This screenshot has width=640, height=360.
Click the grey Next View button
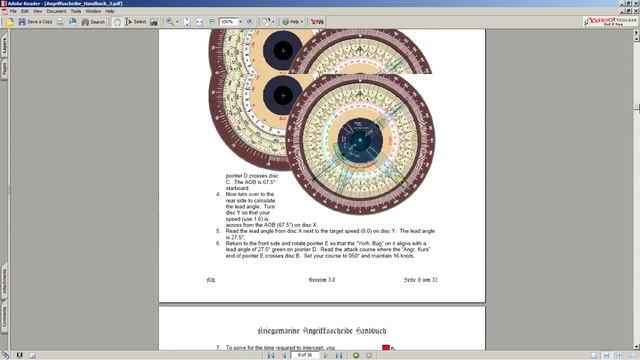(x=369, y=356)
